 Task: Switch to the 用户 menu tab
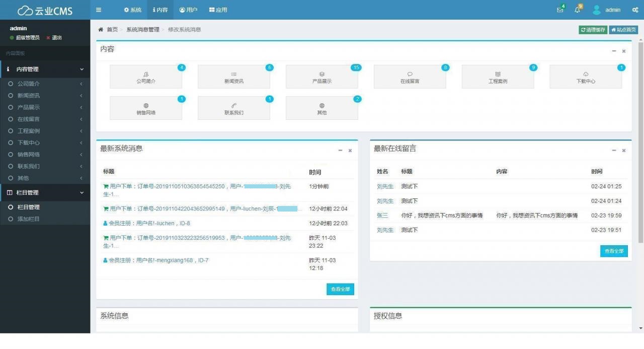tap(188, 10)
